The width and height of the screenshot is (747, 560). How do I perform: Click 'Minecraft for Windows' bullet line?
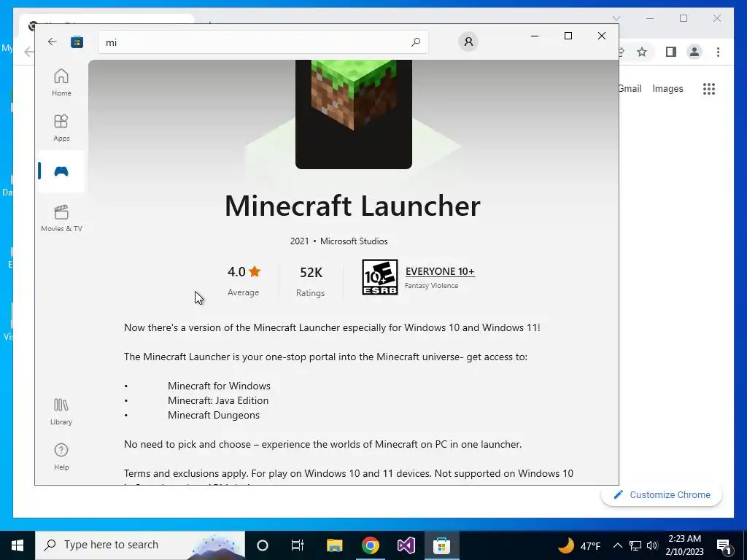219,386
